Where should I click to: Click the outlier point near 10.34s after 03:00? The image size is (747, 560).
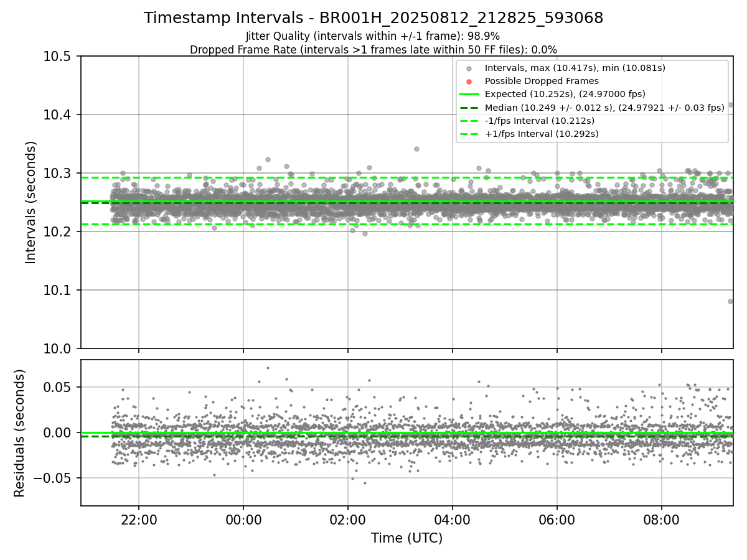(416, 149)
